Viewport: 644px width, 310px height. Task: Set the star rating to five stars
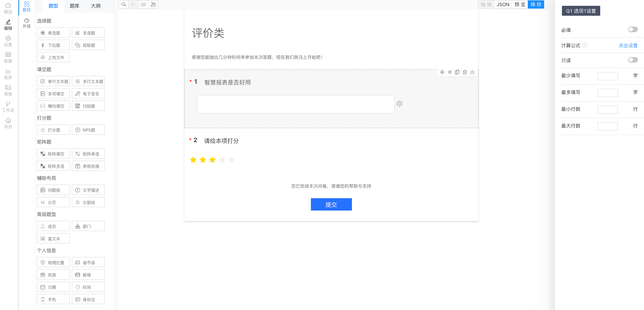click(x=232, y=159)
